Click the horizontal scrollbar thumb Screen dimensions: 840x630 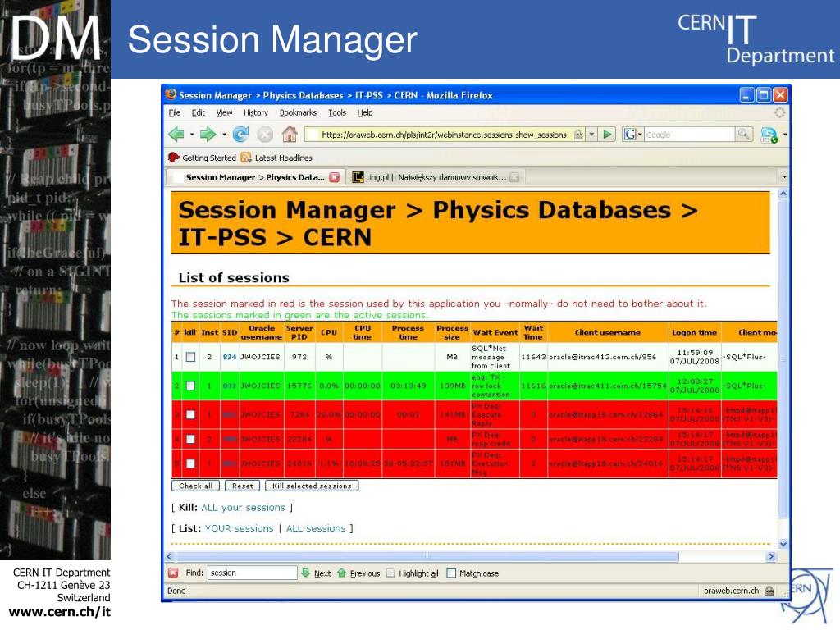pos(427,557)
